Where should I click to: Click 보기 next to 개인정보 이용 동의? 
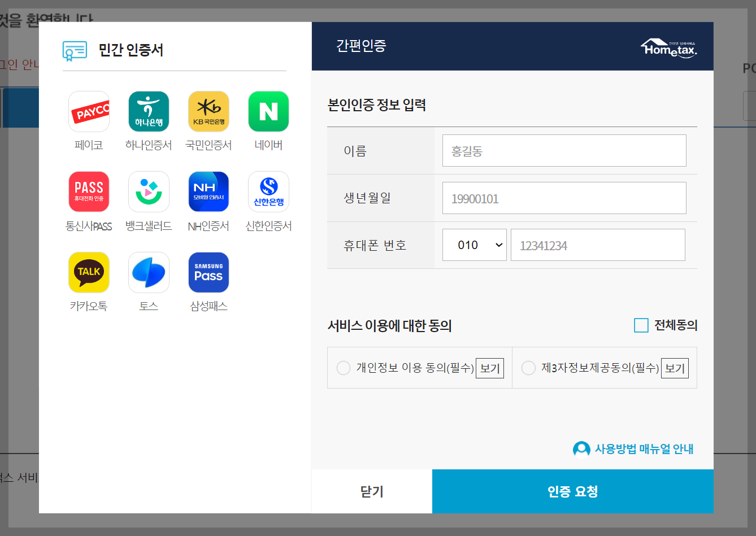pos(490,368)
